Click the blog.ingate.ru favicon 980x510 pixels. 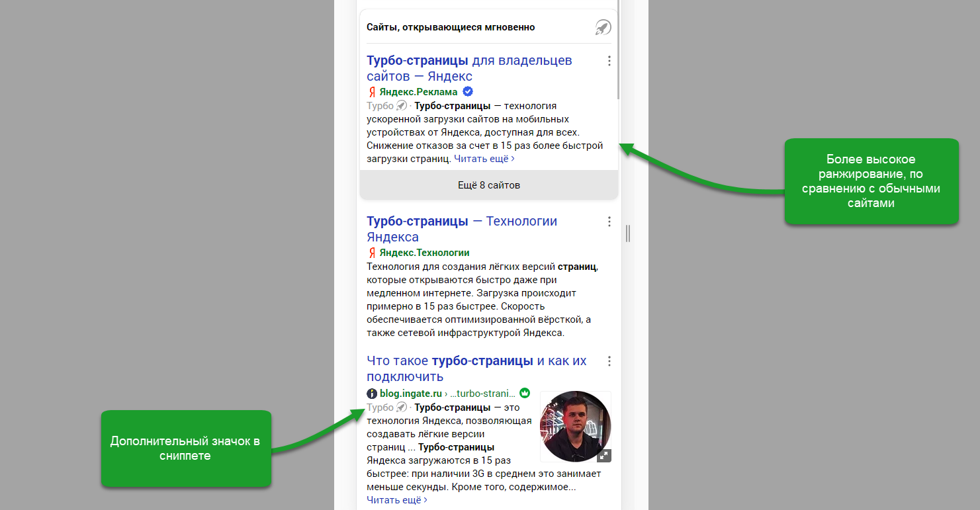coord(372,394)
